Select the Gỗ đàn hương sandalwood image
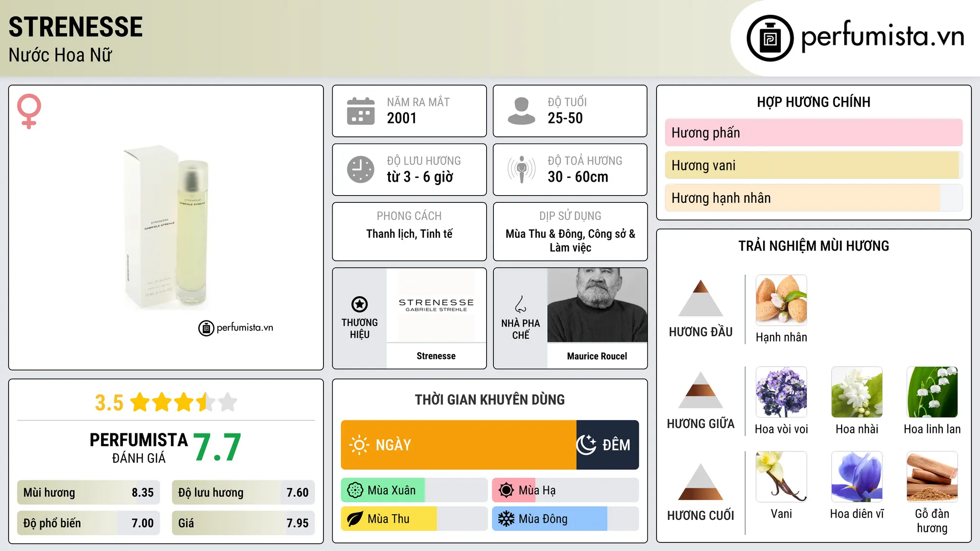 932,477
